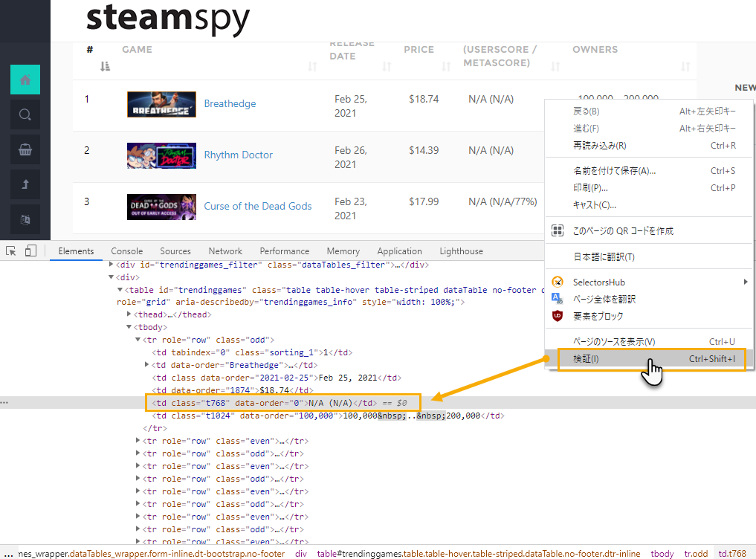The height and width of the screenshot is (559, 756).
Task: Sort table by Release Date arrows
Action: coord(387,67)
